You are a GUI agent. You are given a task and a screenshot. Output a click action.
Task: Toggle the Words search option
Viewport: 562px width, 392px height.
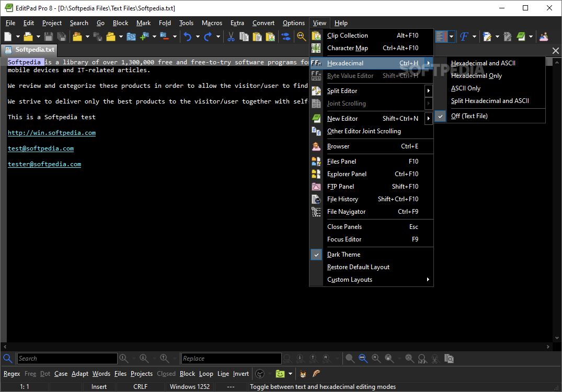click(x=101, y=374)
